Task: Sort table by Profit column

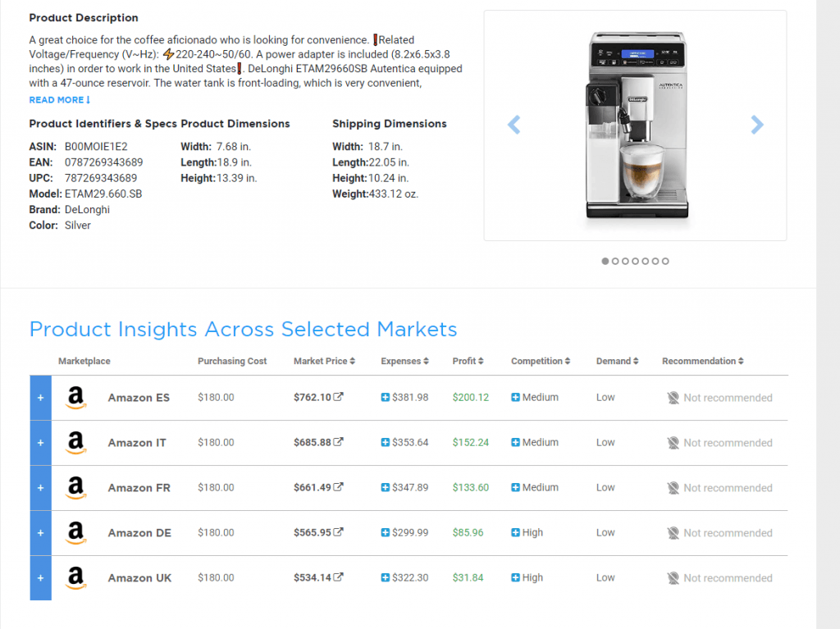Action: point(468,361)
